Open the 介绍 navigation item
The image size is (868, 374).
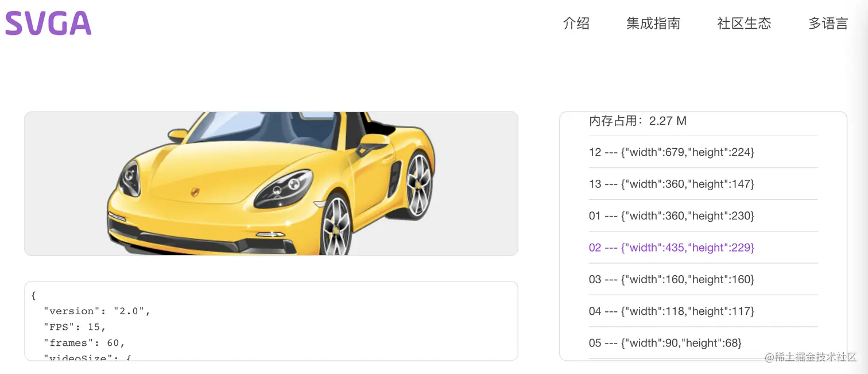point(576,24)
